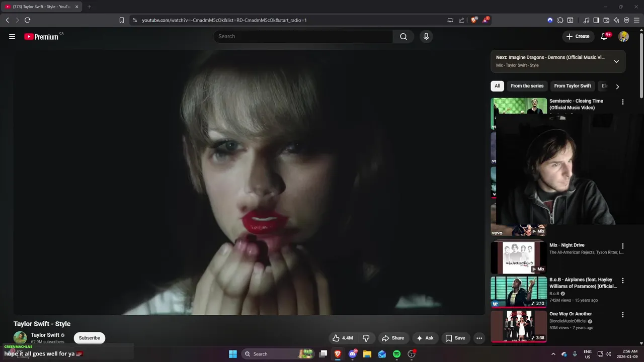Select the All filter chip
This screenshot has height=362, width=644.
click(497, 86)
